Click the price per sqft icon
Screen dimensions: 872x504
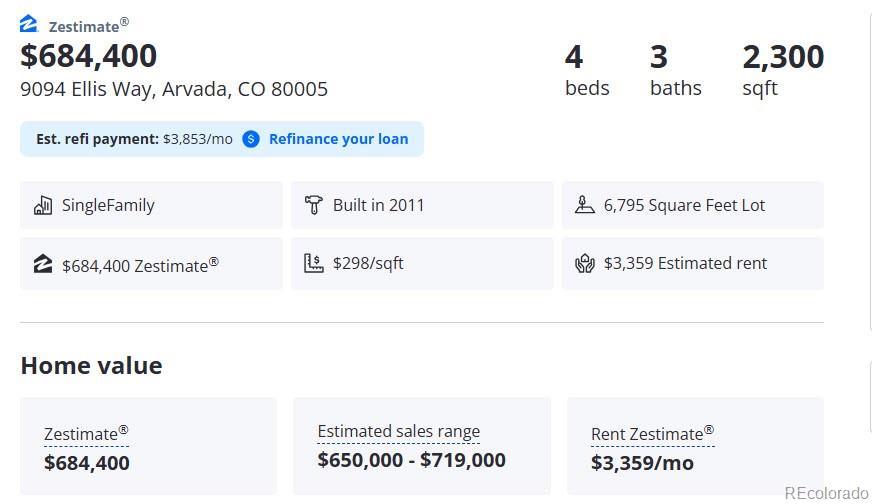pos(314,264)
